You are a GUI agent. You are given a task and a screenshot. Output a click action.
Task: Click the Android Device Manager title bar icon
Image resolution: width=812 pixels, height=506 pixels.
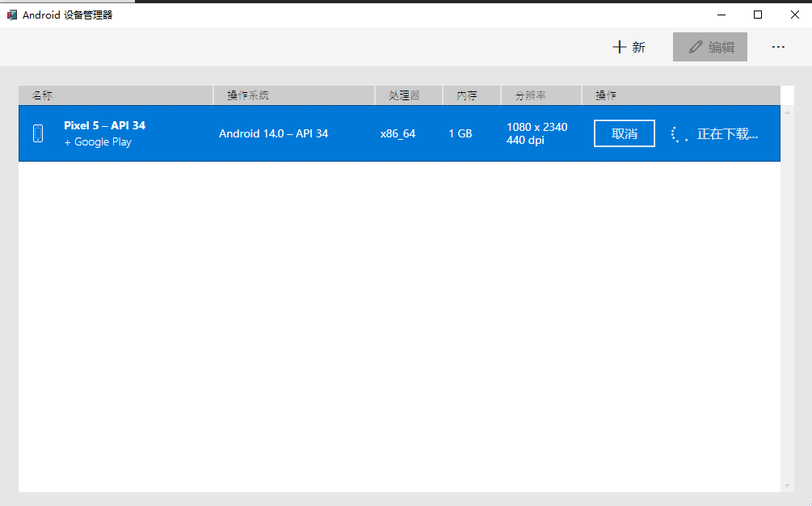point(11,14)
